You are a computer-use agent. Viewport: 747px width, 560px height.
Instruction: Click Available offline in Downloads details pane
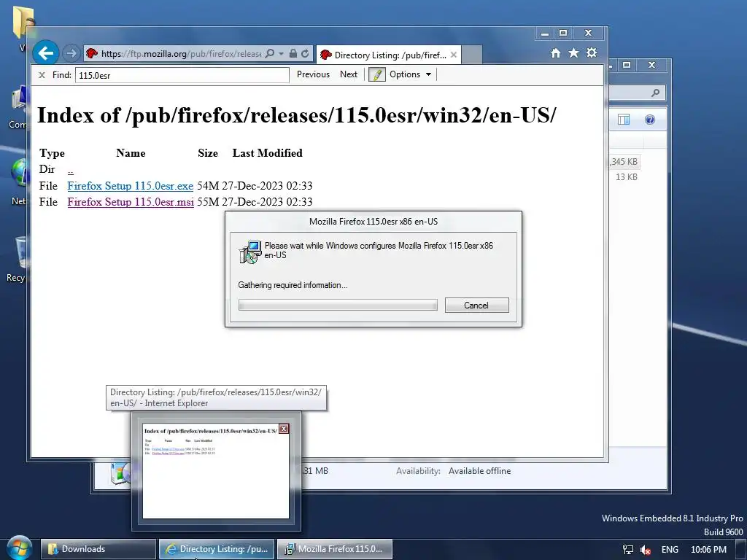pos(479,471)
